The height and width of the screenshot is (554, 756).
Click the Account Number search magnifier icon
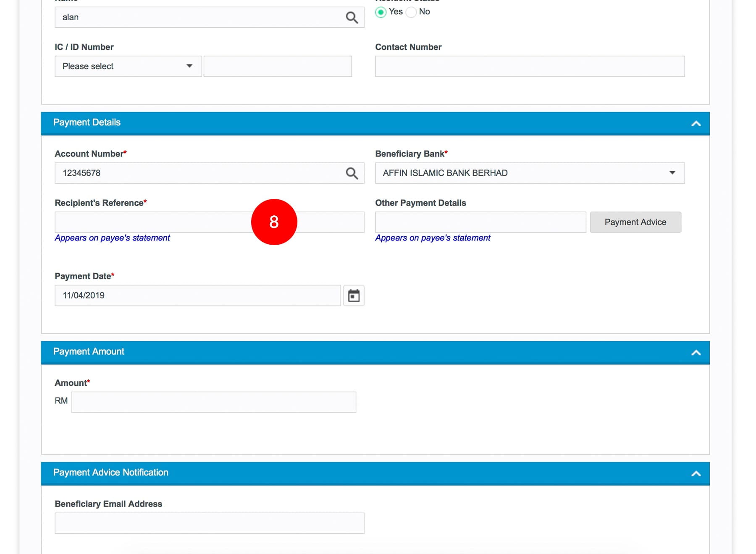(352, 173)
